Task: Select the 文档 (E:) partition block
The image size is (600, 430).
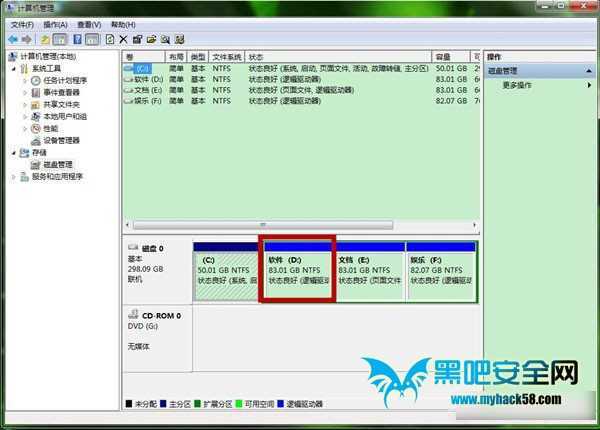Action: coord(370,272)
